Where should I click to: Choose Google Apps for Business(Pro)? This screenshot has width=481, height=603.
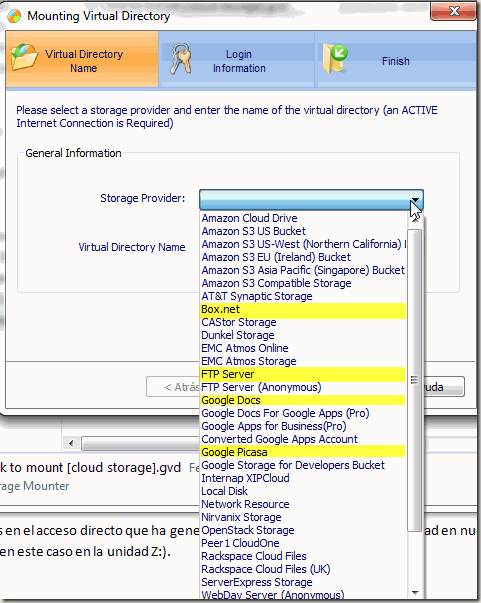pyautogui.click(x=303, y=426)
